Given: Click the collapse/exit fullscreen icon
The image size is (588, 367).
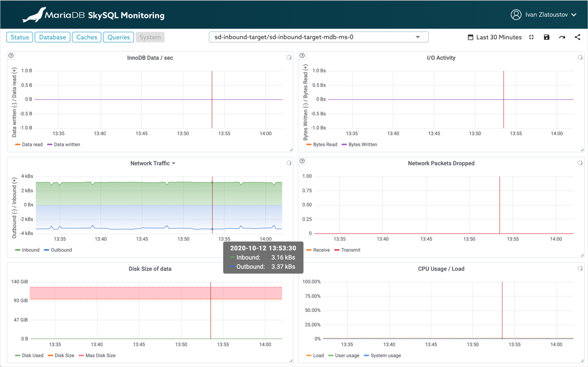Looking at the screenshot, I should click(531, 37).
